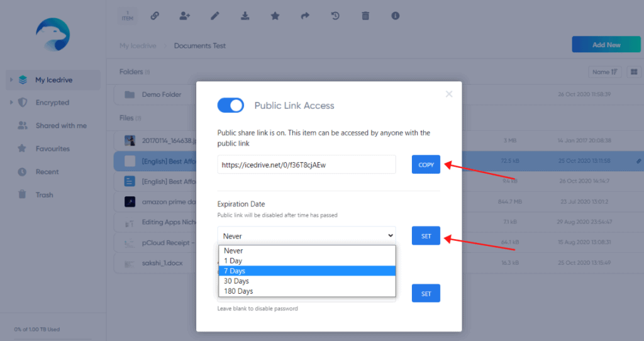644x341 pixels.
Task: Click the Add New button
Action: tap(606, 45)
